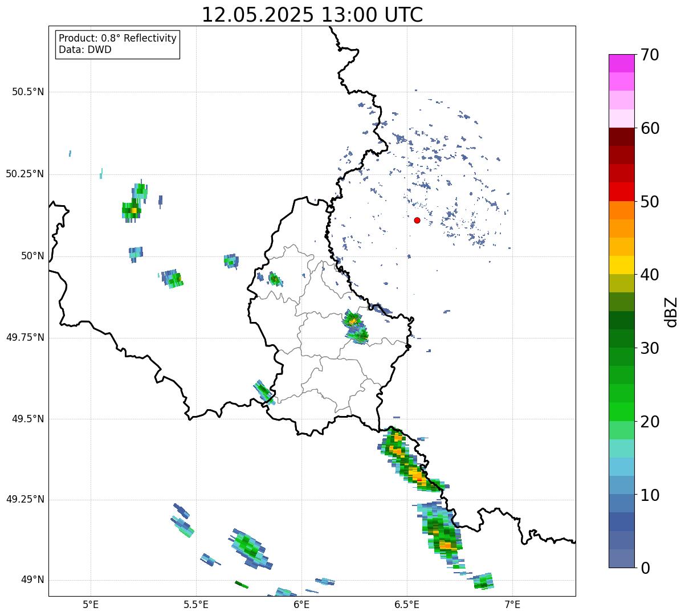Click the magenta top band of colorbar
The image size is (685, 616).
click(621, 63)
